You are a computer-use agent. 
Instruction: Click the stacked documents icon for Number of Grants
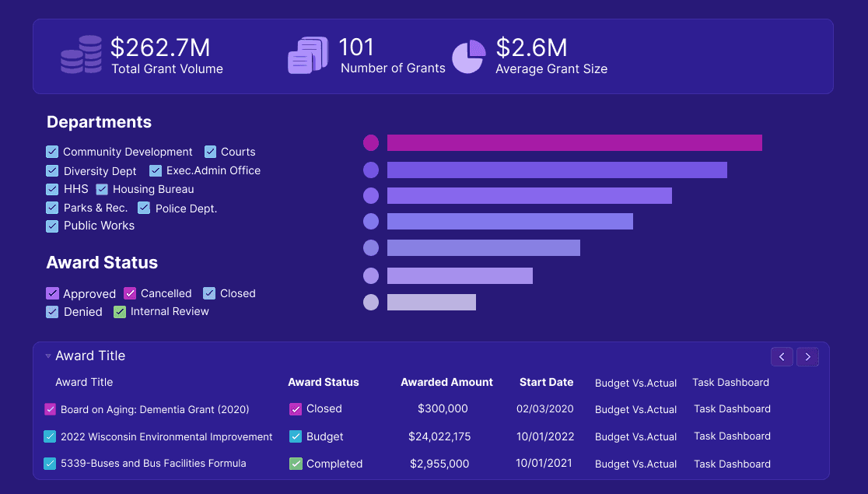coord(307,54)
